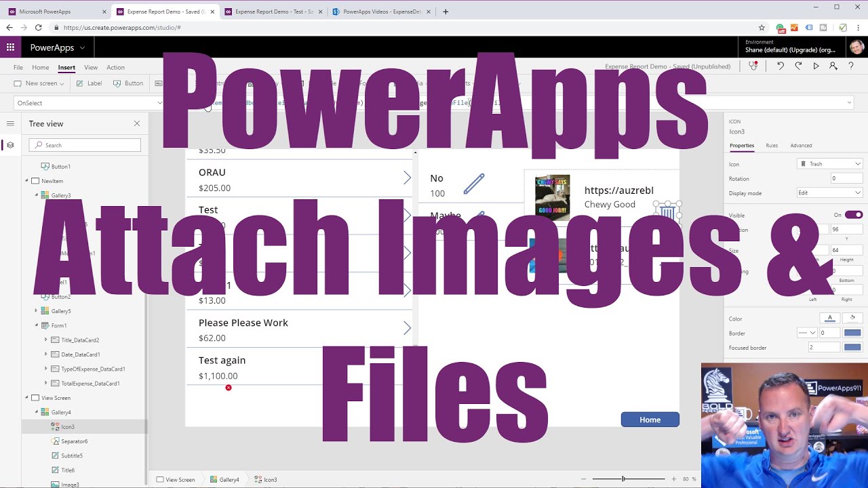Open the Please Please Work chevron arrow

tap(407, 328)
